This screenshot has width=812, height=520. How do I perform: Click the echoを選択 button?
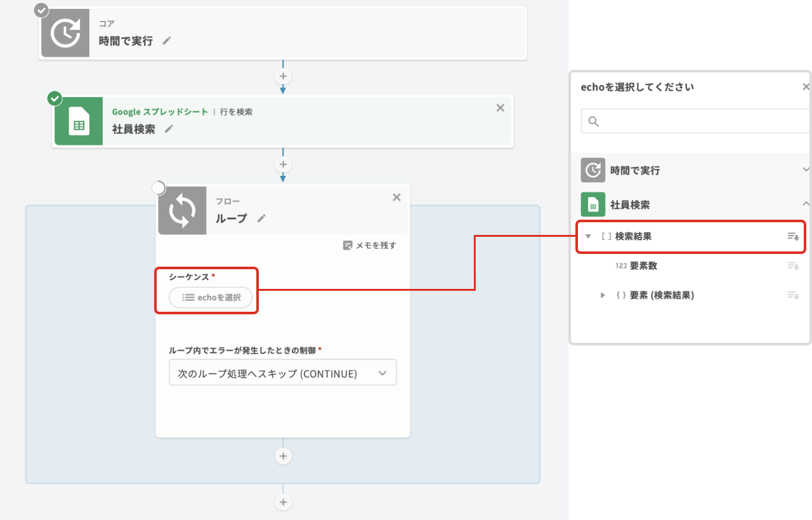211,297
